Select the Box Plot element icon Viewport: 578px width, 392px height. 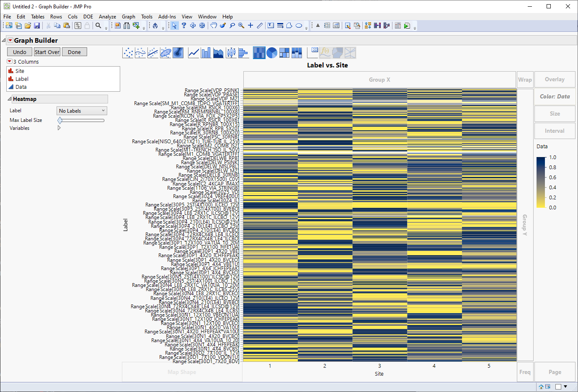(231, 52)
